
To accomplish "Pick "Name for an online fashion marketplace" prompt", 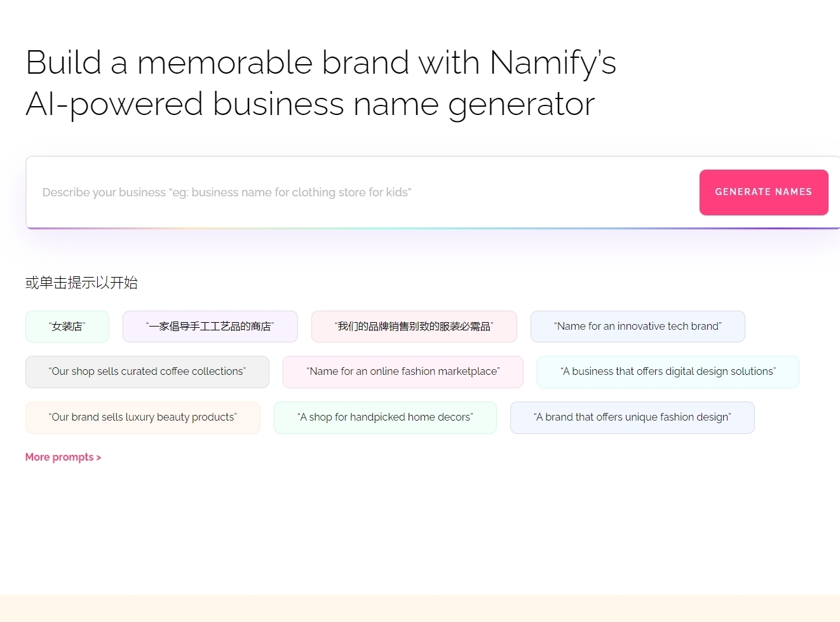I will 403,372.
